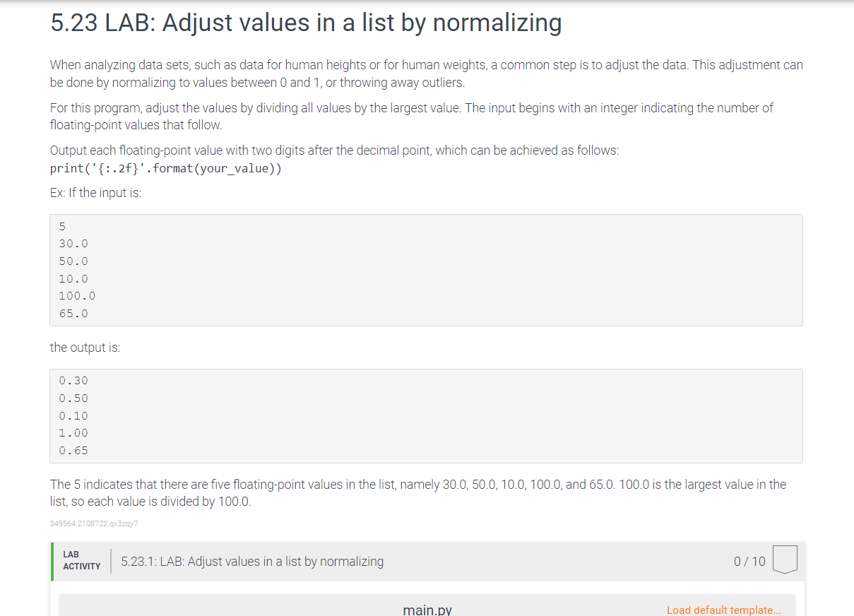Select the print('{:.2f}'.format(your_value)) code snippet
This screenshot has height=616, width=854.
pyautogui.click(x=166, y=168)
